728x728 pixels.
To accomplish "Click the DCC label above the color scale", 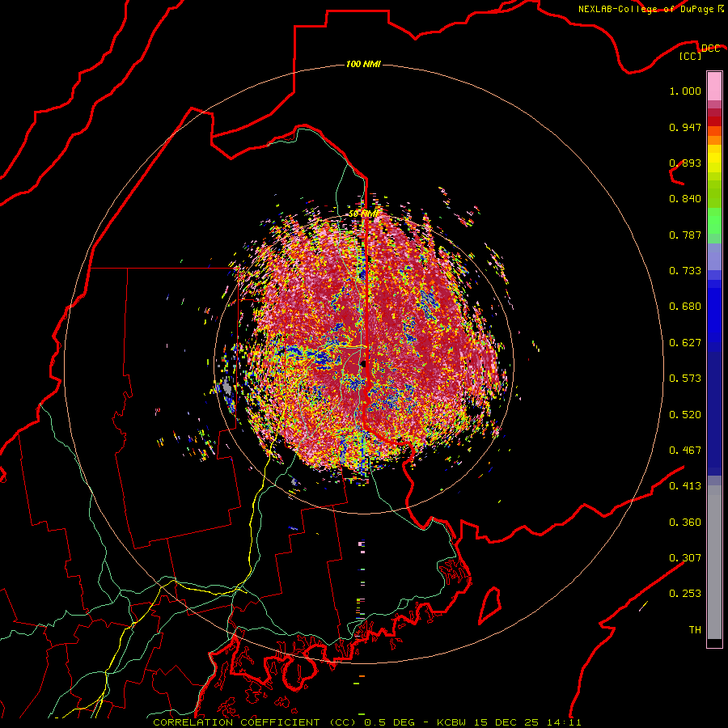I will tap(710, 48).
